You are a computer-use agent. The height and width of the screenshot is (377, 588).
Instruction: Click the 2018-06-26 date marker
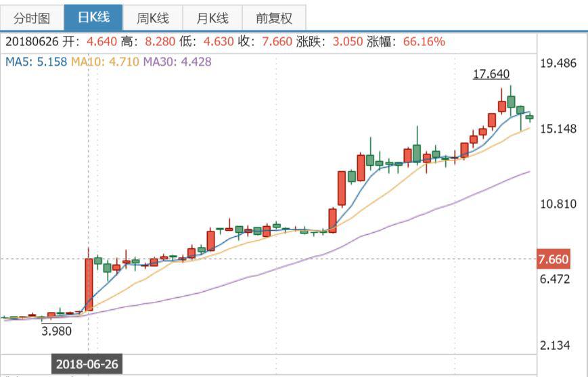(x=88, y=364)
